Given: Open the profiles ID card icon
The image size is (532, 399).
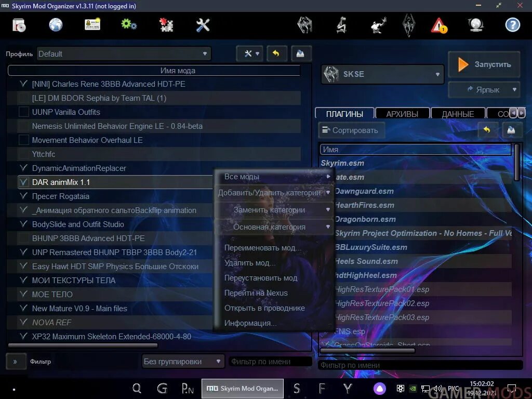Looking at the screenshot, I should point(92,25).
